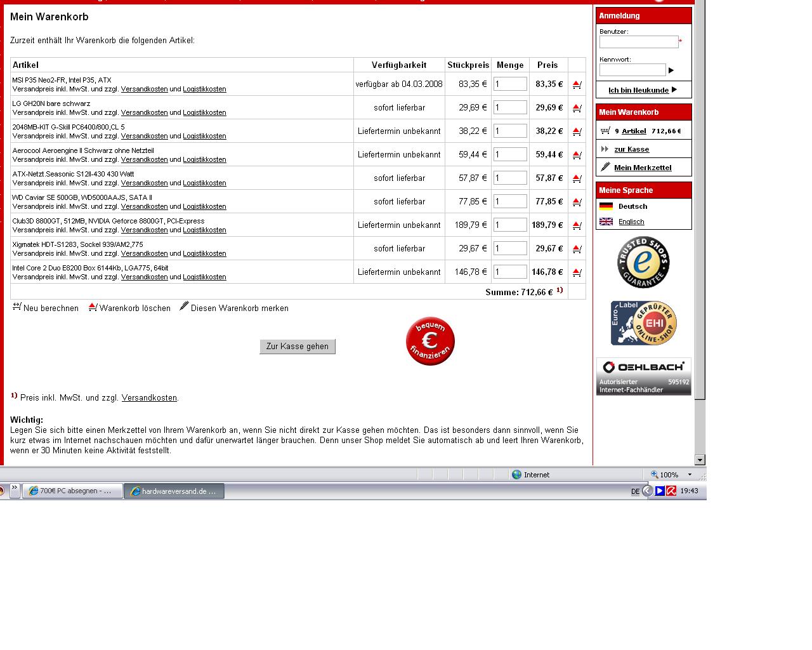Click the Benutzer username field
Viewport: 812px width, 650px height.
(639, 42)
